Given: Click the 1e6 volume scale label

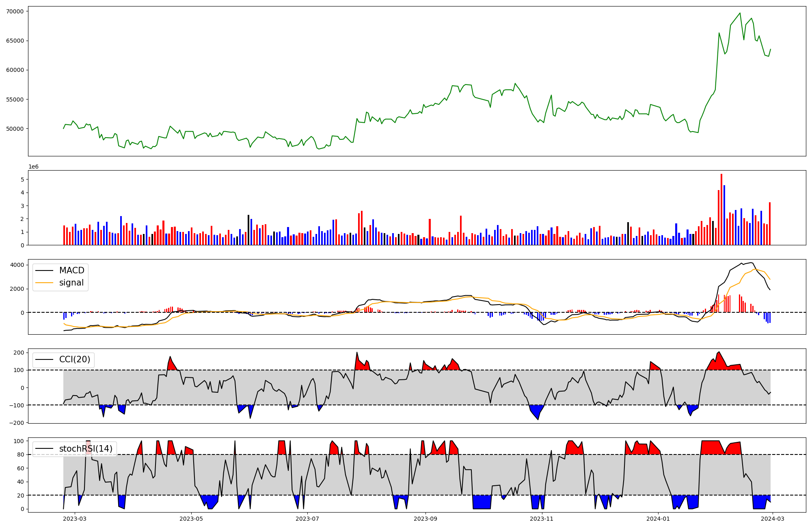Looking at the screenshot, I should tap(33, 167).
